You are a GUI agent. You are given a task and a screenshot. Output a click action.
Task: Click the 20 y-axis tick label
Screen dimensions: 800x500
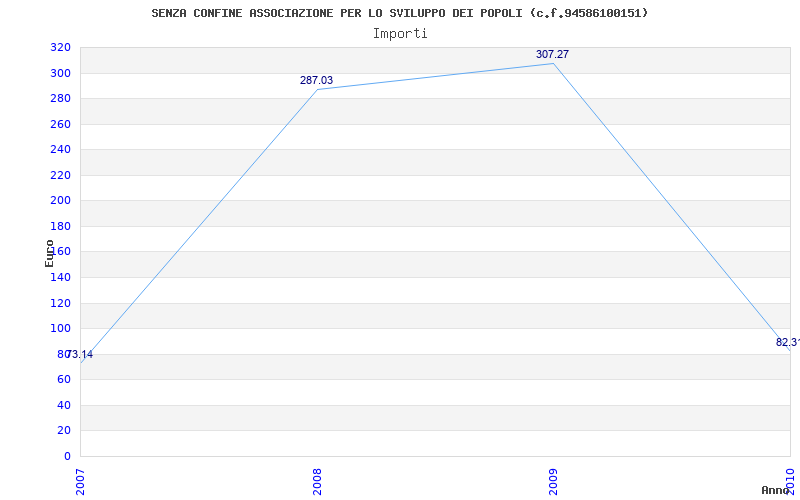[x=64, y=431]
